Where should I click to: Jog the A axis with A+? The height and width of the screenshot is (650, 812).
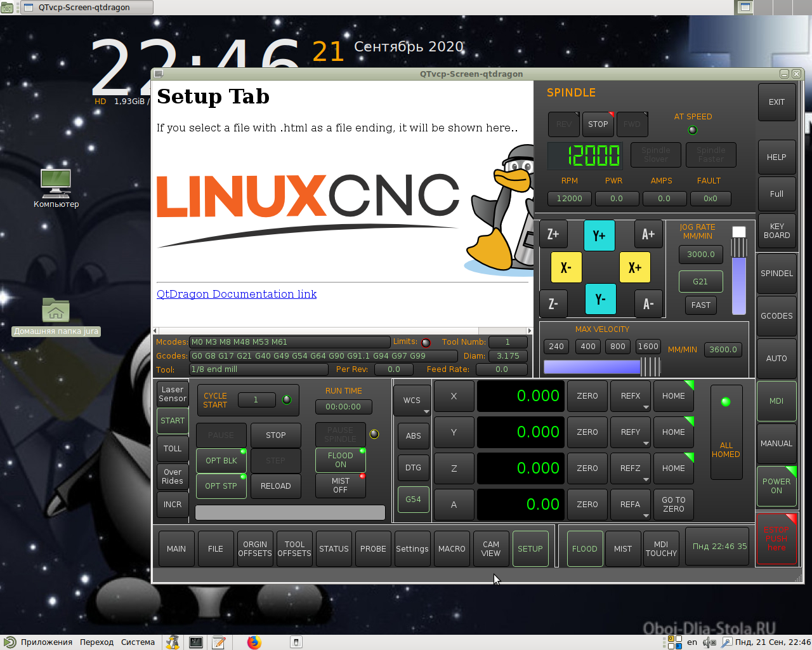tap(648, 234)
